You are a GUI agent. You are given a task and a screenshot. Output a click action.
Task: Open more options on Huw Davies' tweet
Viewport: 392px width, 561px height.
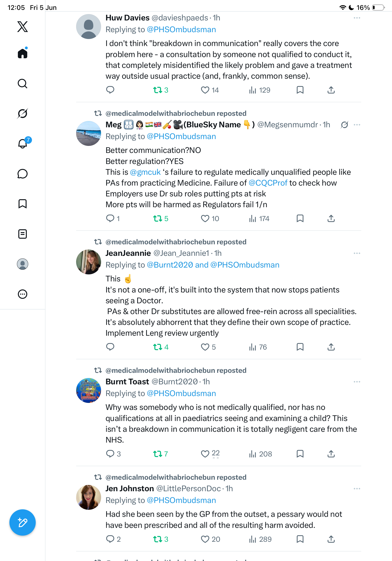point(357,18)
